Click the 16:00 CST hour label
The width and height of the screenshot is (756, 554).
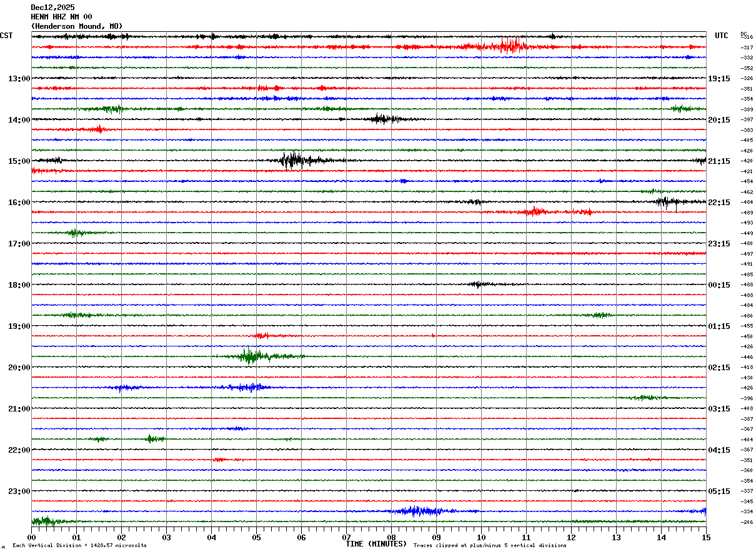pos(19,203)
